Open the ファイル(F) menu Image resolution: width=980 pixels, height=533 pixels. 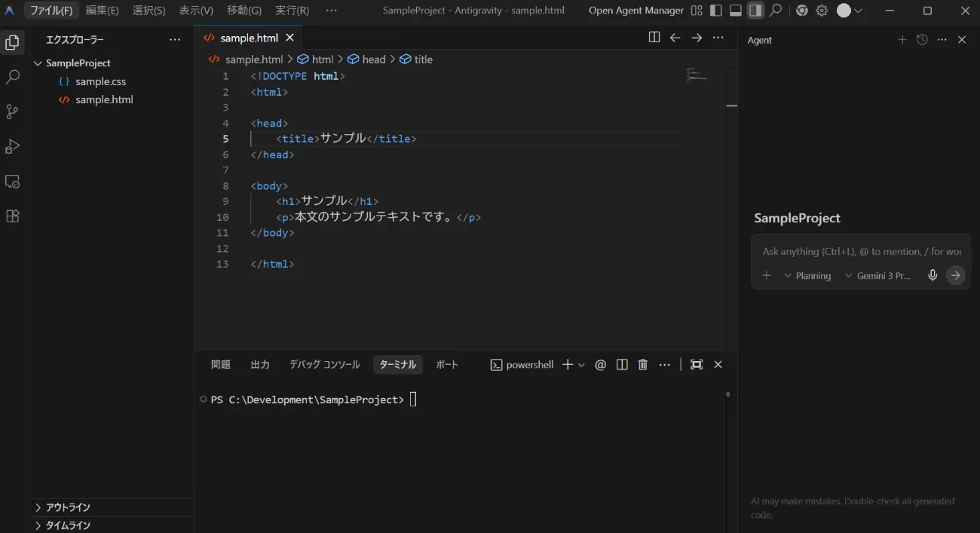[x=51, y=11]
